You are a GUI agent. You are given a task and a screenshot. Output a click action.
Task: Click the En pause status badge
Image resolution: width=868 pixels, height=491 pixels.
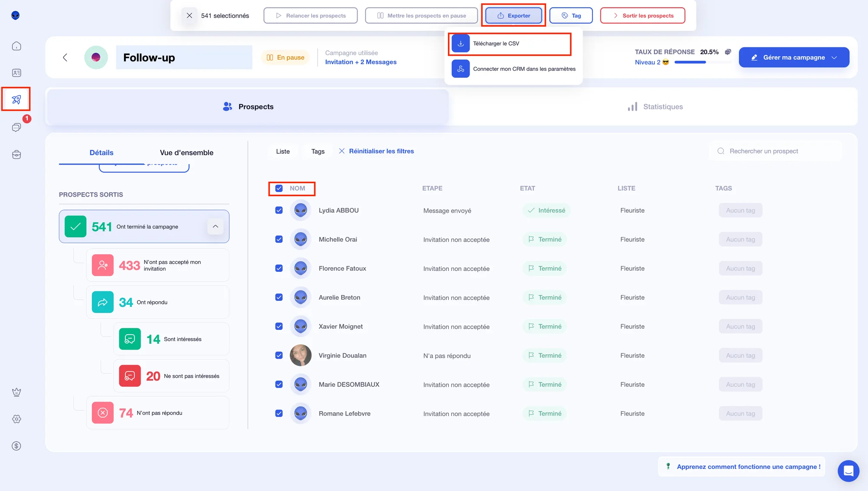(x=285, y=57)
